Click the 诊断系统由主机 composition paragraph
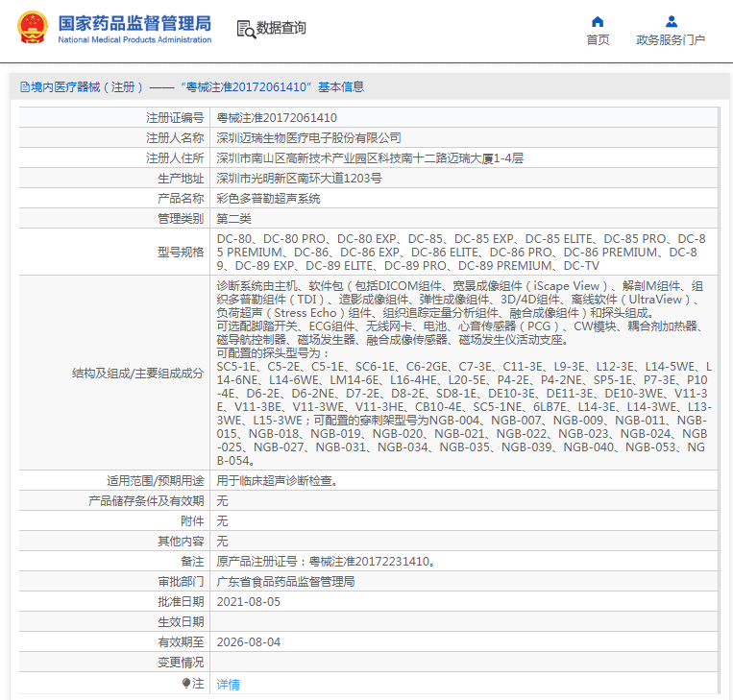733x700 pixels. (x=461, y=299)
